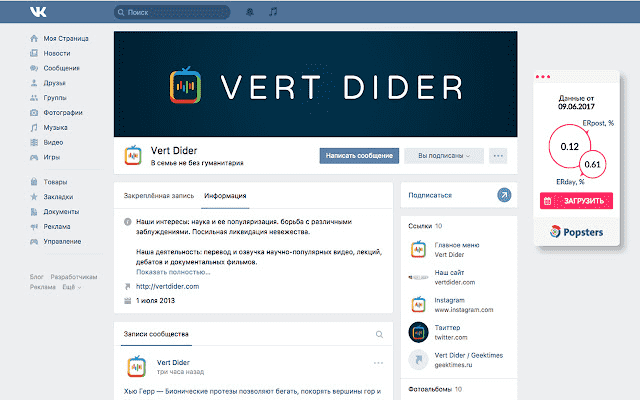
Task: Select the Записи сообщества tab
Action: (156, 334)
